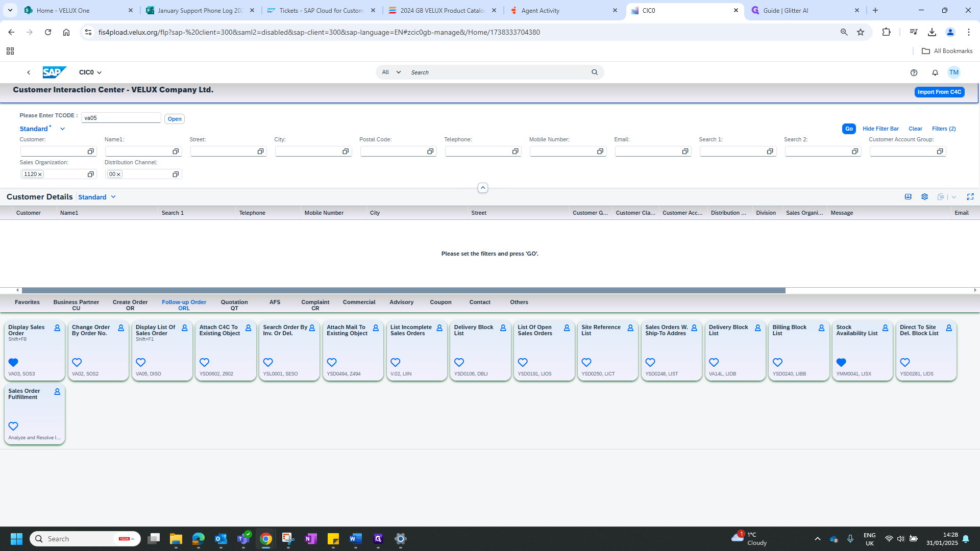Click the Chrome bookmark star icon
The width and height of the screenshot is (980, 551).
coord(861,32)
